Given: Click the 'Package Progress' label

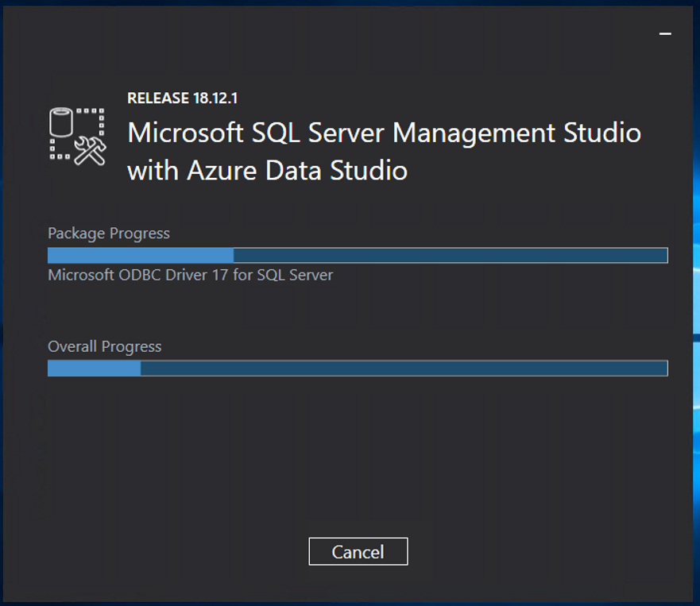Looking at the screenshot, I should pos(109,234).
